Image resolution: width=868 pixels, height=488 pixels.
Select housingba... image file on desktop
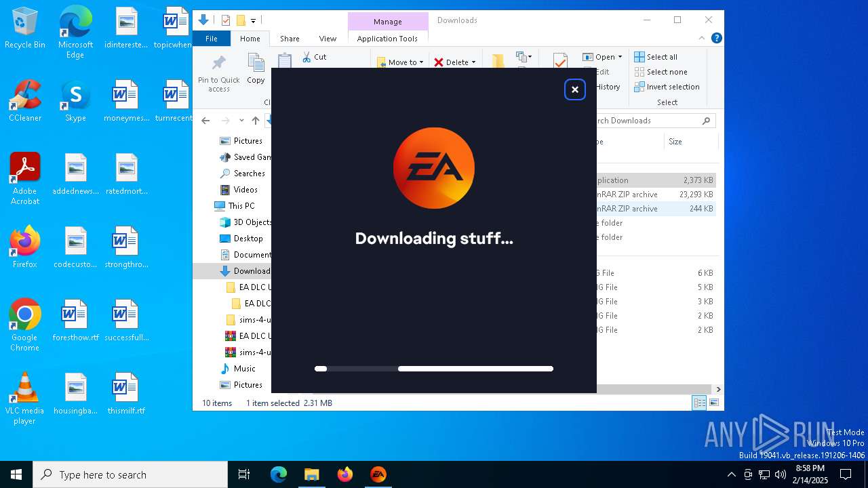[x=75, y=394]
